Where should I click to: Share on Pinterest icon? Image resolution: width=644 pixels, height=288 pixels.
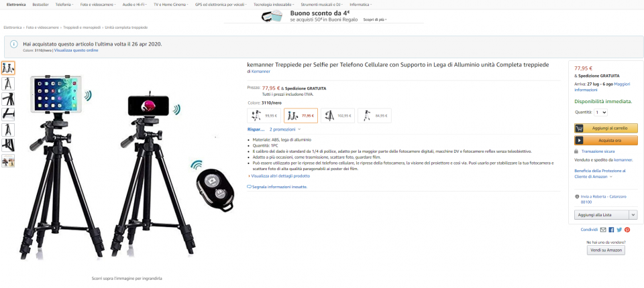click(x=627, y=230)
